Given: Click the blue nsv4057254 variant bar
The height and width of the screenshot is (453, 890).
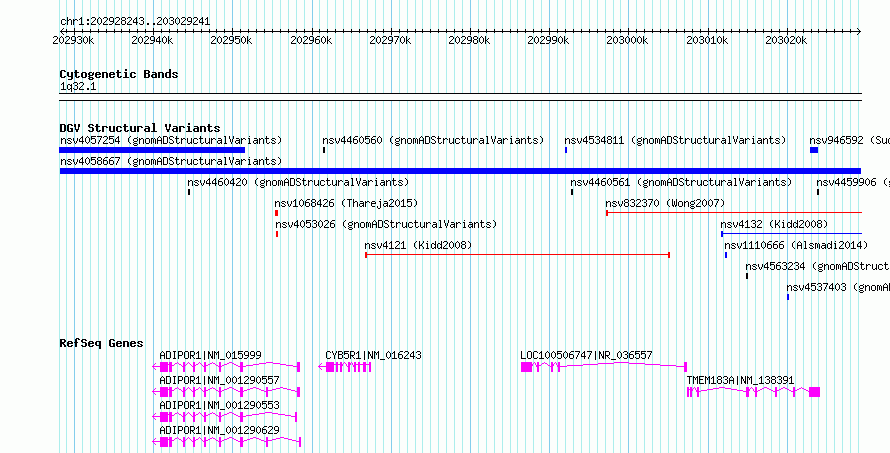Looking at the screenshot, I should [x=152, y=150].
